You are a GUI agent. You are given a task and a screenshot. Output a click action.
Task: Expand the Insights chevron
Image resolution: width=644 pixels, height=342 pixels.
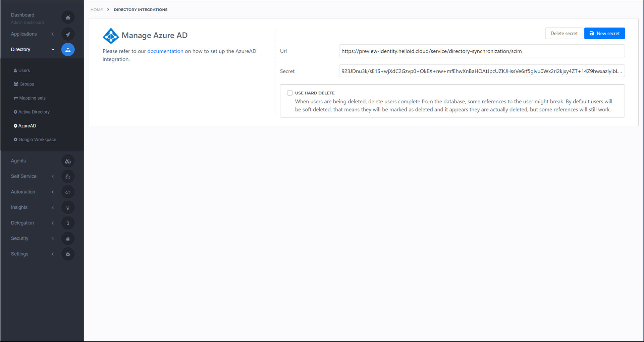53,207
